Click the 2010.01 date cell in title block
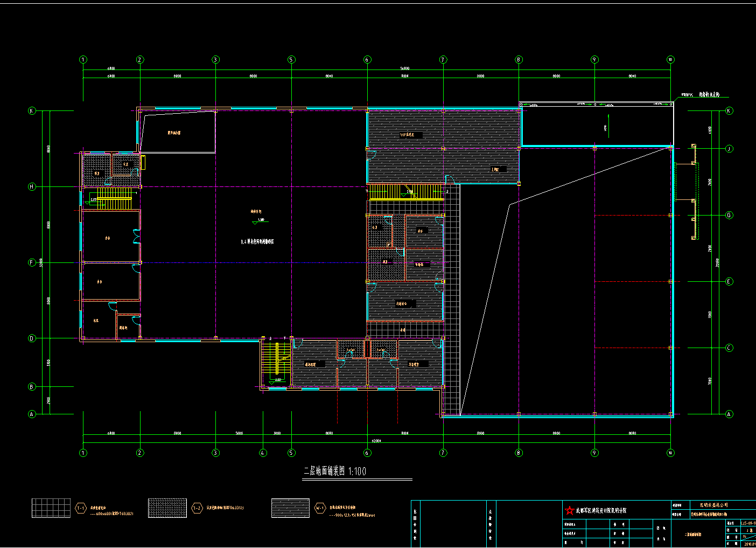The image size is (756, 548). (x=749, y=544)
